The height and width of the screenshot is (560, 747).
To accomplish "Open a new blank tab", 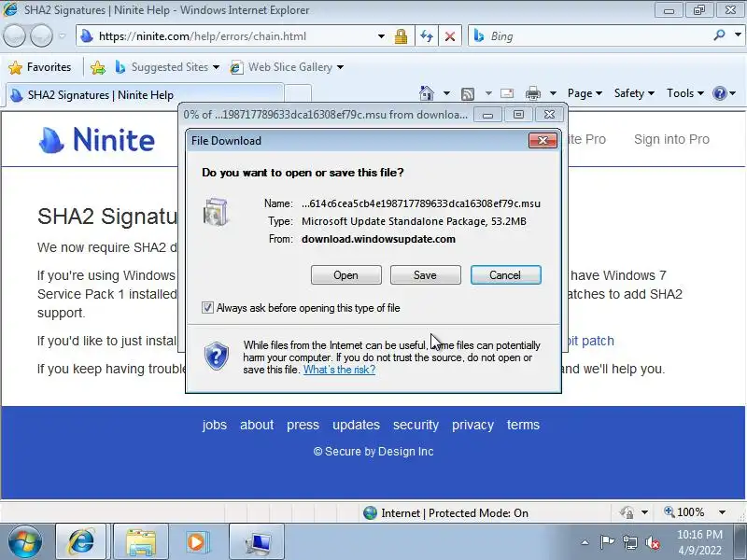I will pyautogui.click(x=298, y=94).
